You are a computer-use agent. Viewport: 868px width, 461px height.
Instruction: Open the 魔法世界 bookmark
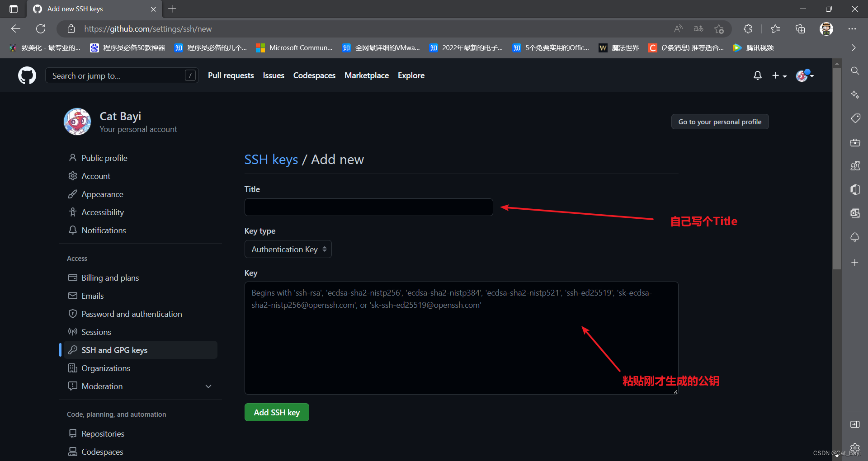(618, 47)
